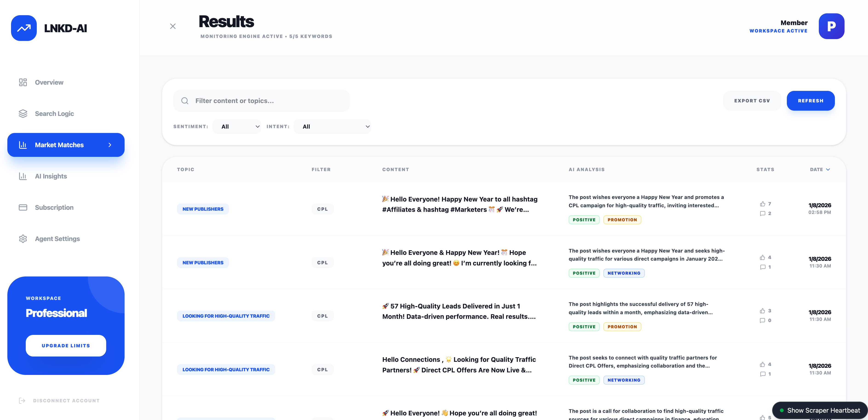
Task: Click the Overview grid icon in the sidebar
Action: [23, 82]
